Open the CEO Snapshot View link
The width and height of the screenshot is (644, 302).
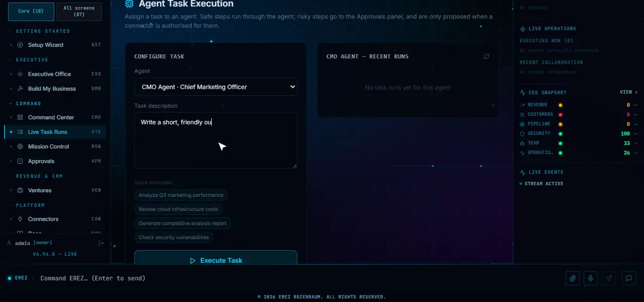tap(628, 93)
